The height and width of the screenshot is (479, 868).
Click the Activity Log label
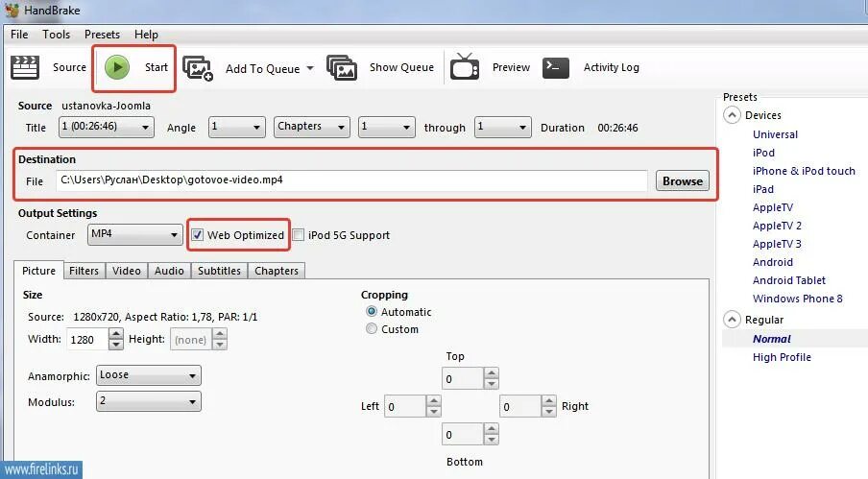pyautogui.click(x=611, y=67)
